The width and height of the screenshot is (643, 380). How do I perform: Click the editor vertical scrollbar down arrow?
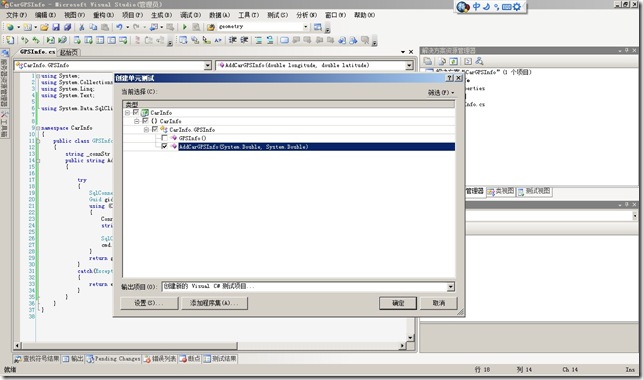pos(410,338)
